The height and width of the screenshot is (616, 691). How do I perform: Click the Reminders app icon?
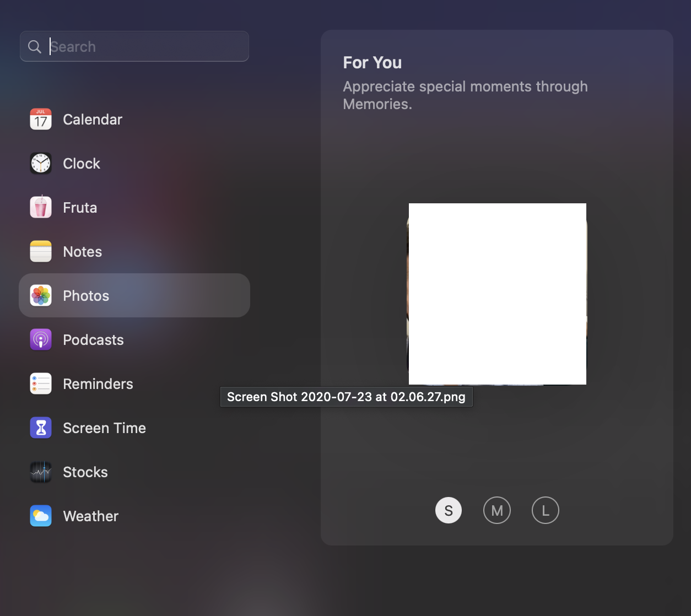41,384
